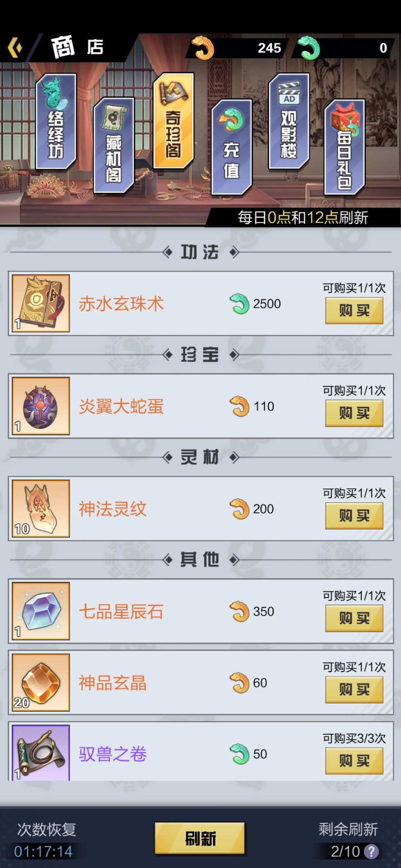The image size is (401, 868).
Task: Open the 每日礼包 gift banner
Action: [x=344, y=147]
